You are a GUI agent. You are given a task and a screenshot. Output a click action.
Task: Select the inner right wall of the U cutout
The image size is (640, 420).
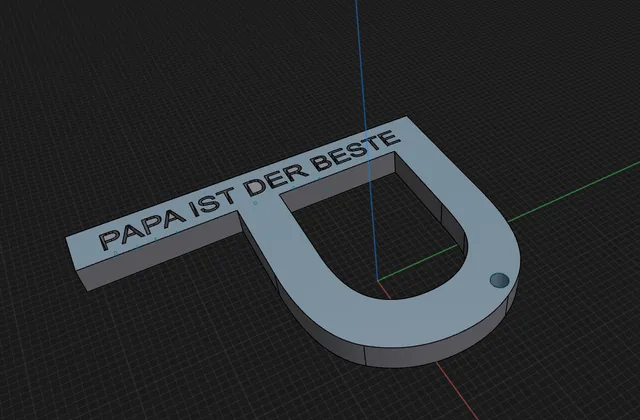click(433, 204)
